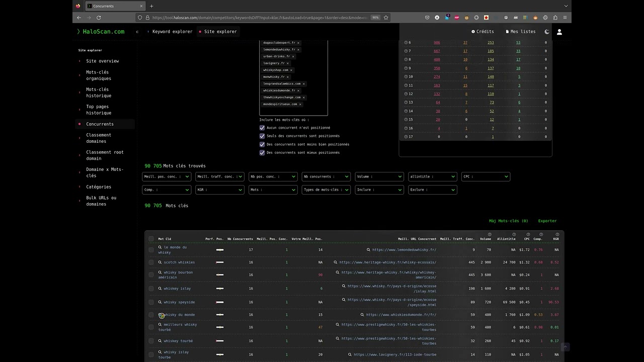Go to Site overview in sidebar
The image size is (644, 362).
[x=103, y=61]
